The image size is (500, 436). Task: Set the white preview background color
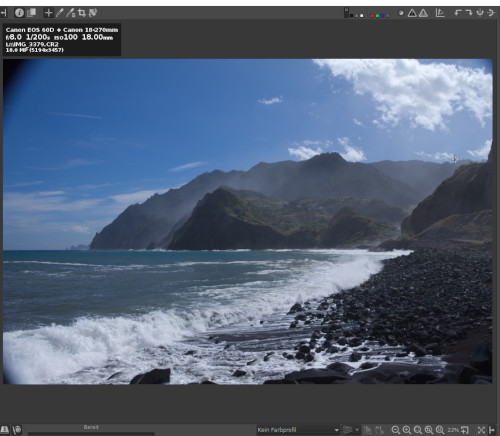pyautogui.click(x=362, y=15)
